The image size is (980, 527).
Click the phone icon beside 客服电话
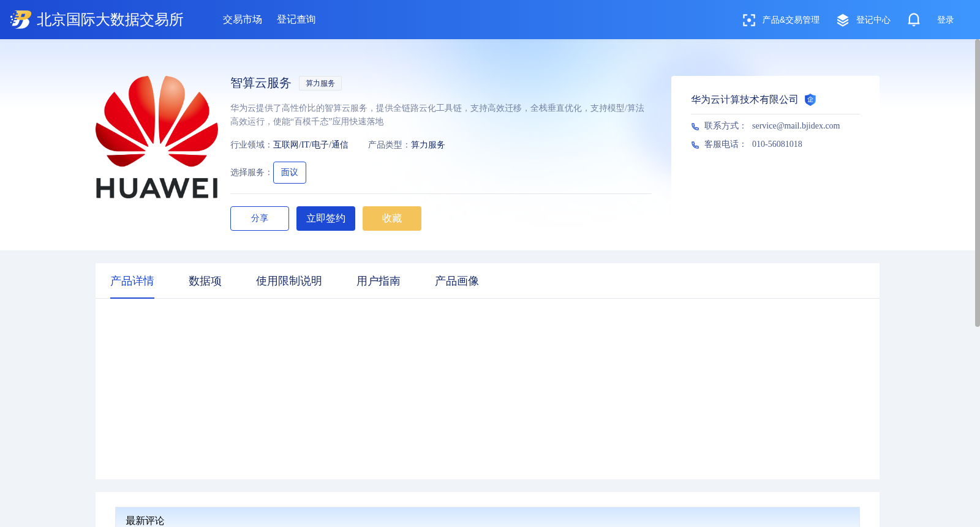pyautogui.click(x=695, y=145)
